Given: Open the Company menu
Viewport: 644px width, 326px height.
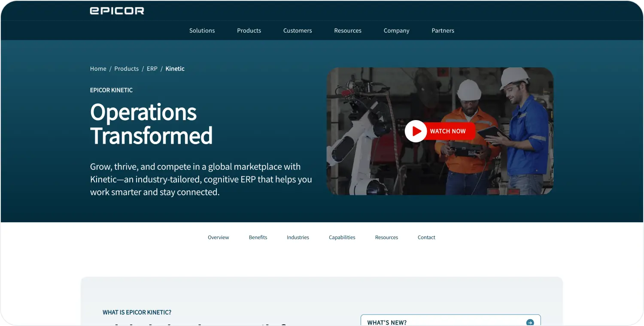Looking at the screenshot, I should coord(397,30).
